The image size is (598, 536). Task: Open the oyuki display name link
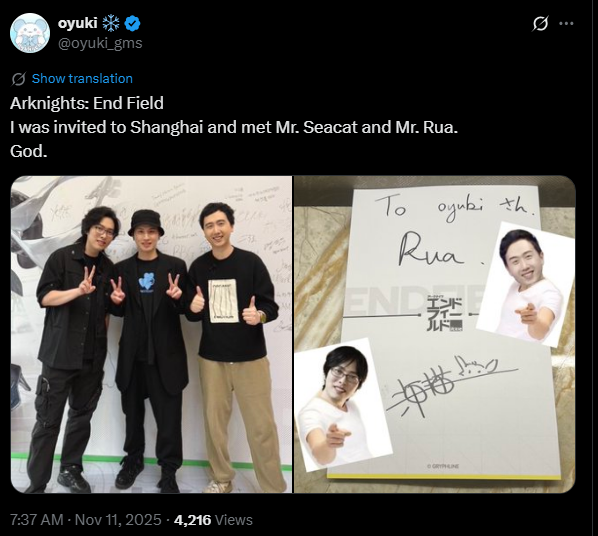pyautogui.click(x=77, y=23)
